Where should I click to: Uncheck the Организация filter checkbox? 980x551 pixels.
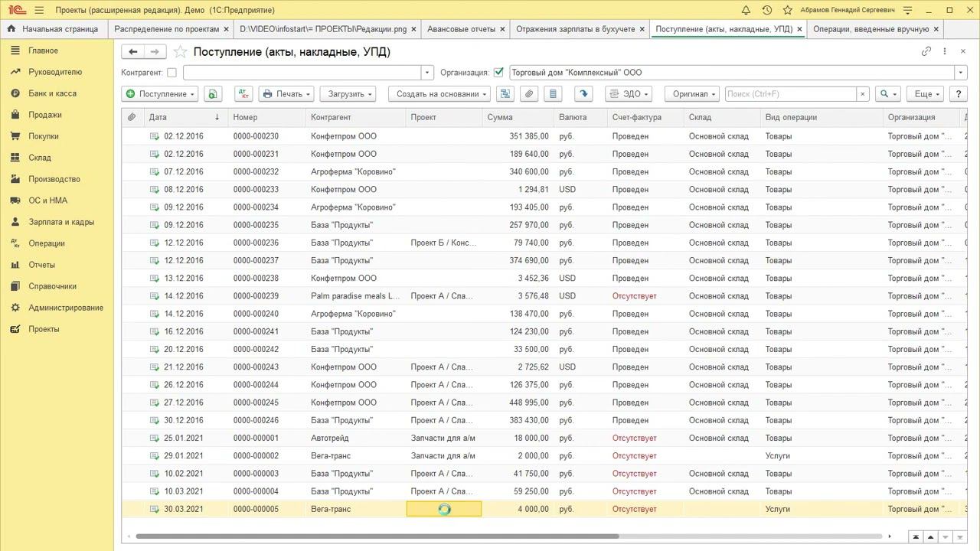(x=499, y=73)
